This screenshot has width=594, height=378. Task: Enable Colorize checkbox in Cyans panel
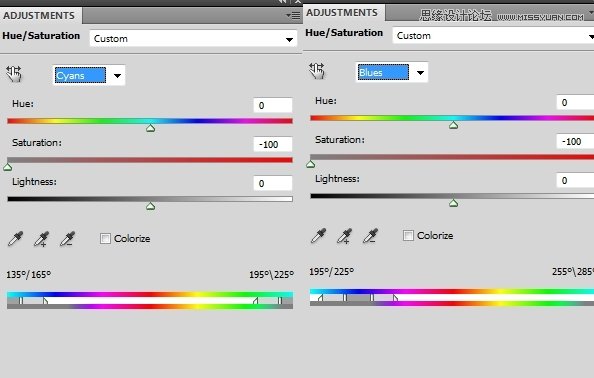tap(105, 239)
